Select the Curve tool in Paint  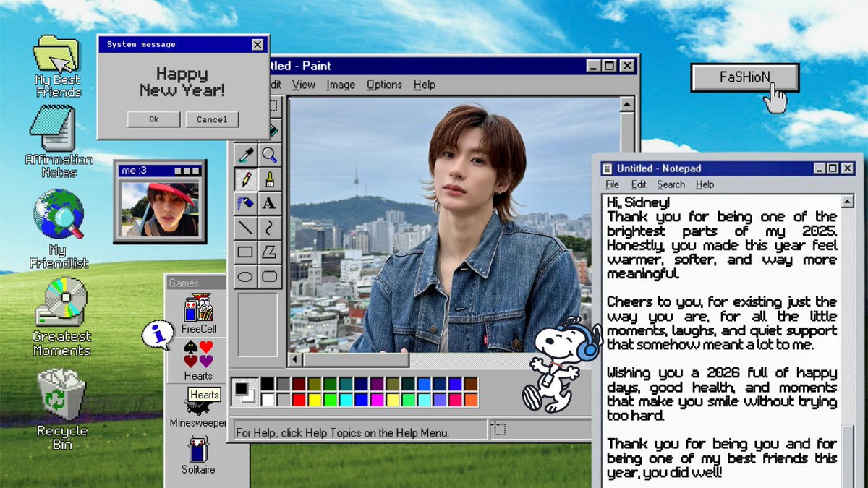click(269, 228)
